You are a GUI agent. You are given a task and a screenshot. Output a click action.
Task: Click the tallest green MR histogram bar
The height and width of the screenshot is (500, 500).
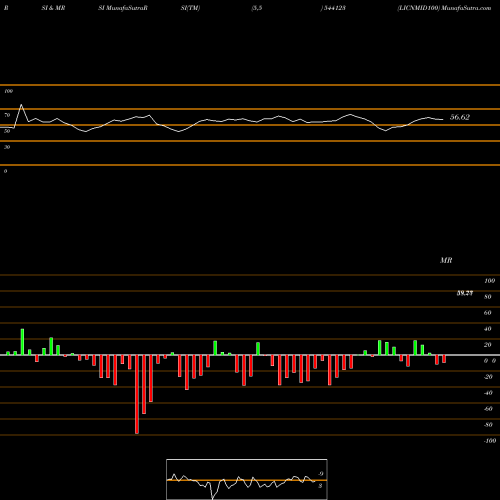tap(22, 342)
